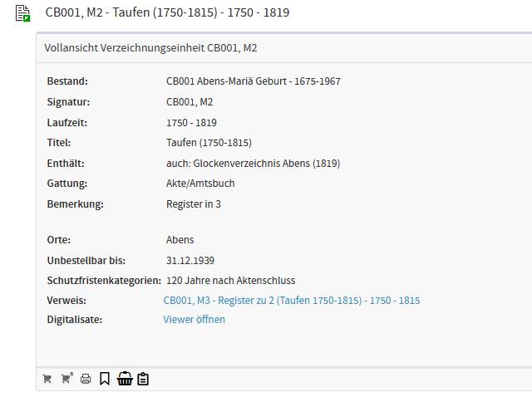This screenshot has width=532, height=397.
Task: Click the Laufzeit value '1750 - 1819'
Action: click(x=191, y=123)
